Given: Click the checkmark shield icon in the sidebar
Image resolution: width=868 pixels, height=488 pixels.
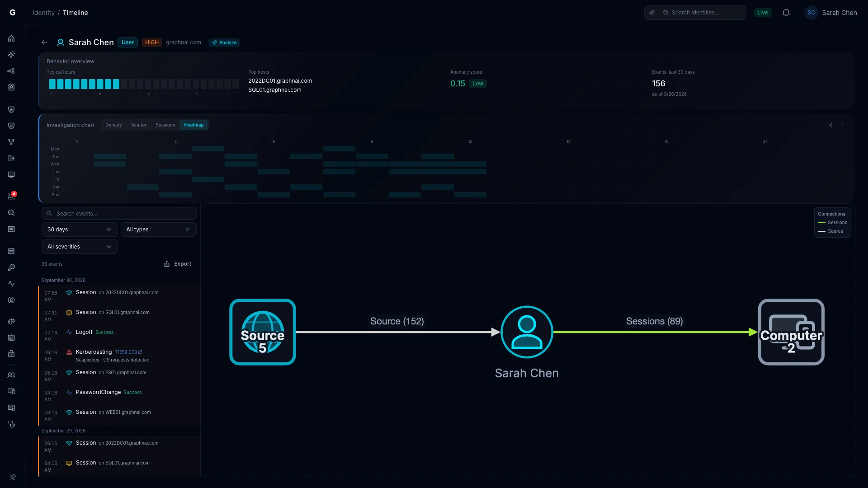Looking at the screenshot, I should coord(11,126).
